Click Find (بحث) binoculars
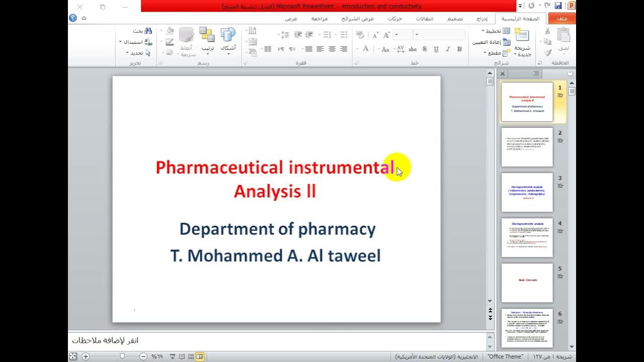Image resolution: width=644 pixels, height=362 pixels. coord(142,31)
